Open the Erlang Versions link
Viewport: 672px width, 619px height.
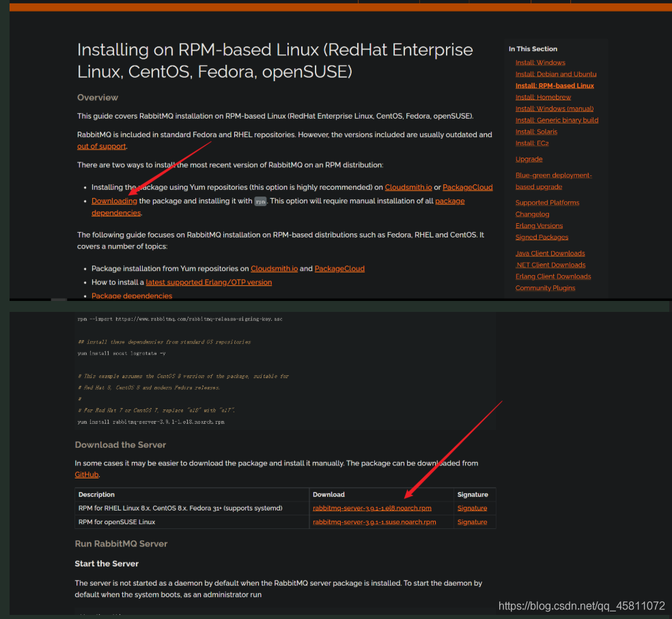pos(539,226)
